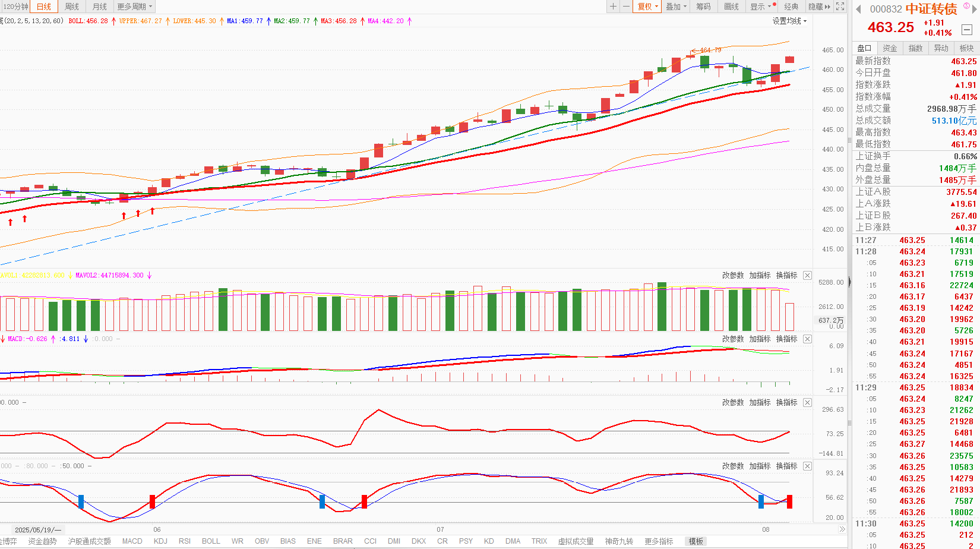
Task: Click the 筹码 chip distribution button
Action: click(x=703, y=7)
